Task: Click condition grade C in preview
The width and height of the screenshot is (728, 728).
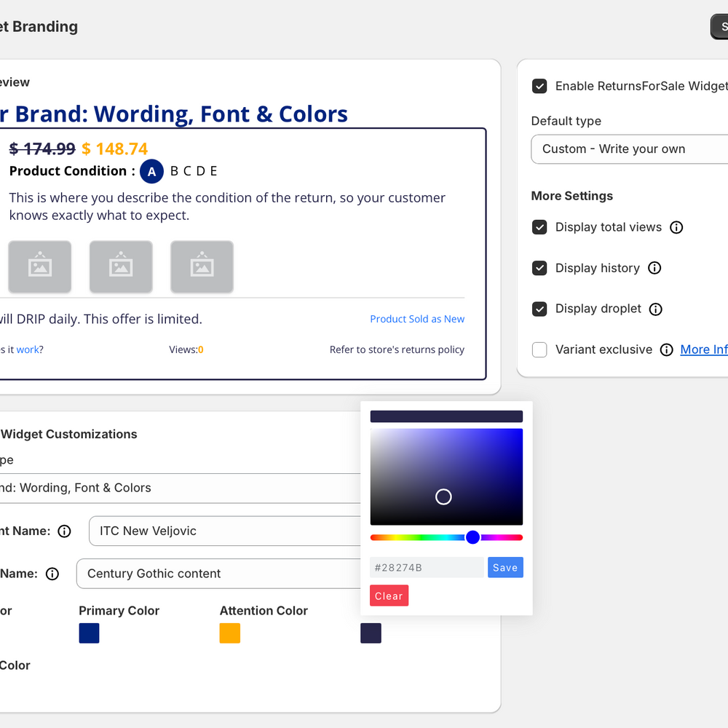Action: [187, 171]
